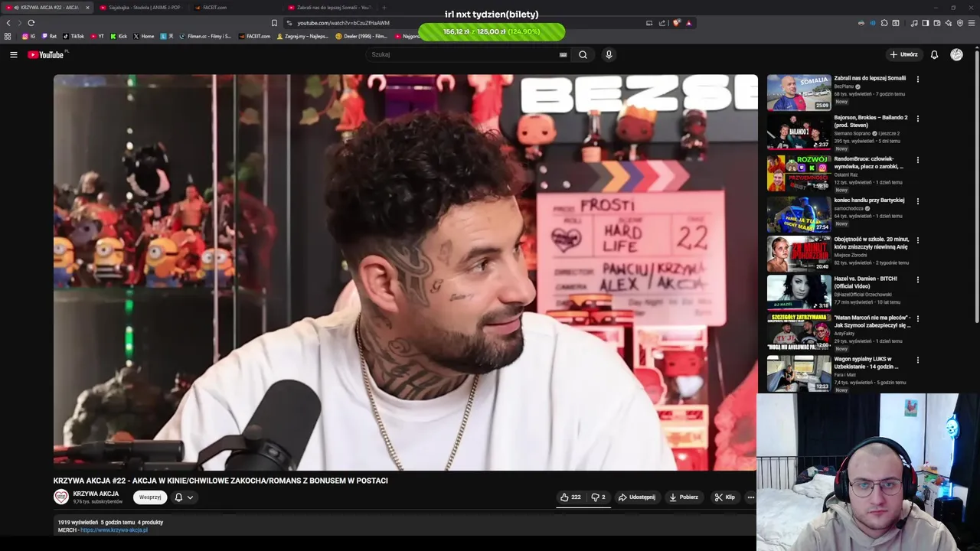Image resolution: width=980 pixels, height=551 pixels.
Task: Open the browser wallet icon
Action: (x=937, y=23)
